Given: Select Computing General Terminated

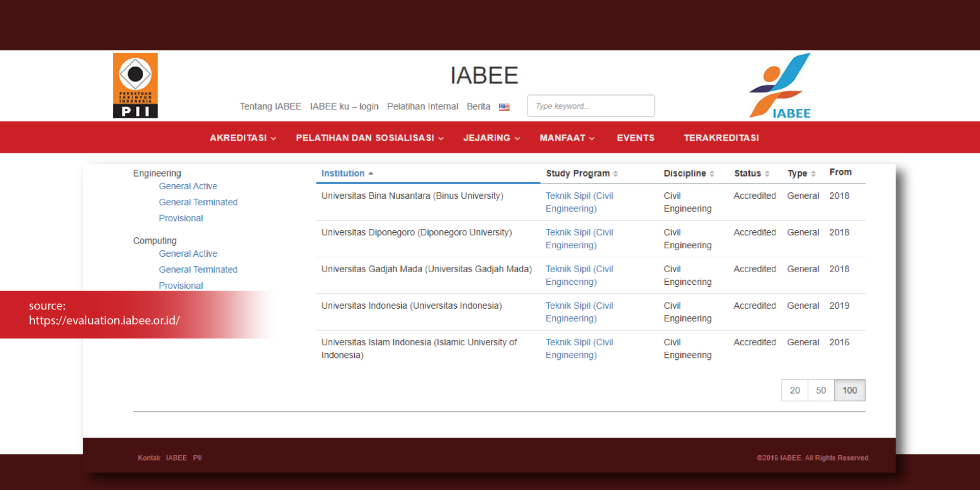Looking at the screenshot, I should tap(198, 269).
